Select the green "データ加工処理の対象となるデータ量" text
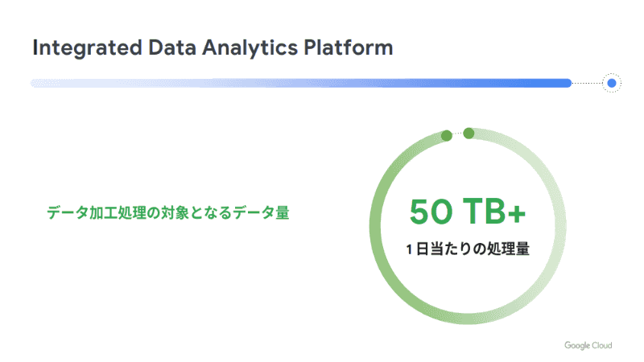 (167, 213)
